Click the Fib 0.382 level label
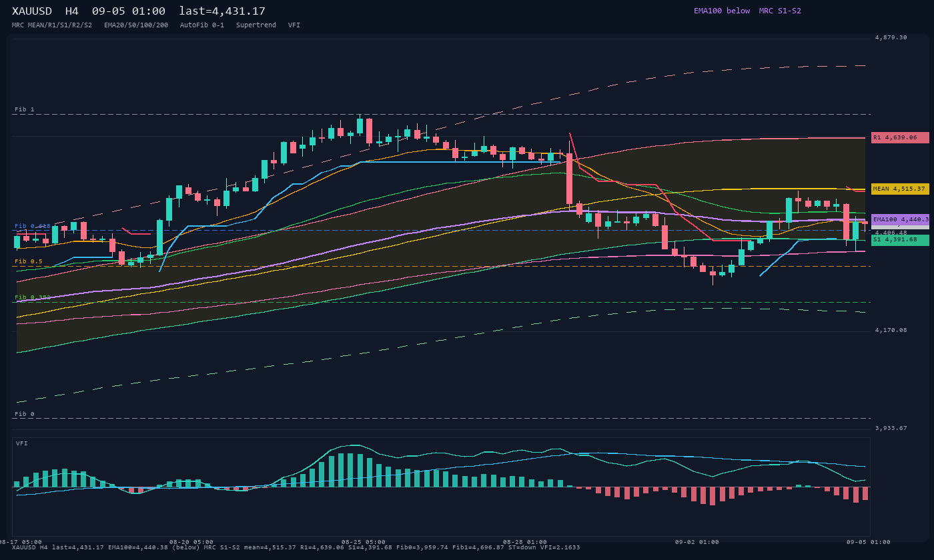This screenshot has height=560, width=934. tap(33, 297)
